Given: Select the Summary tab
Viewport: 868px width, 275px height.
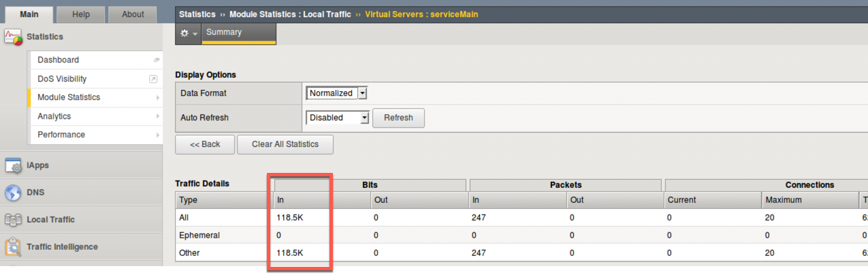Looking at the screenshot, I should click(x=238, y=33).
